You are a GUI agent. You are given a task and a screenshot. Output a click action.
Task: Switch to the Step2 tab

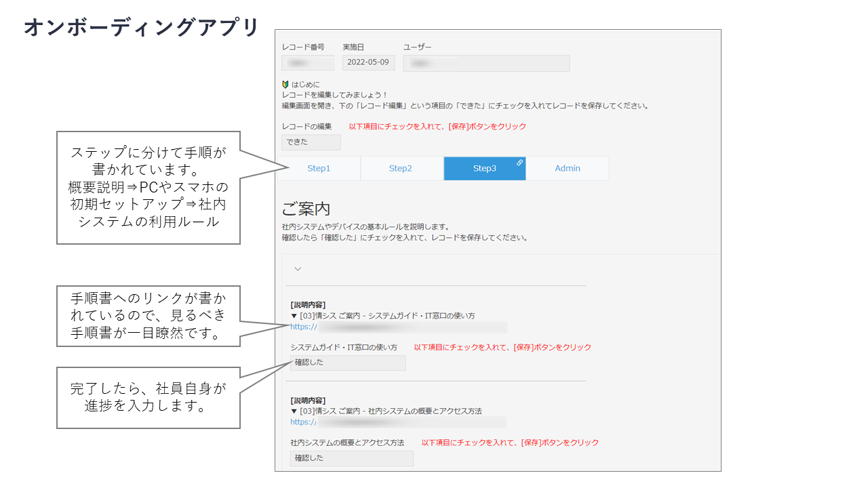click(401, 169)
